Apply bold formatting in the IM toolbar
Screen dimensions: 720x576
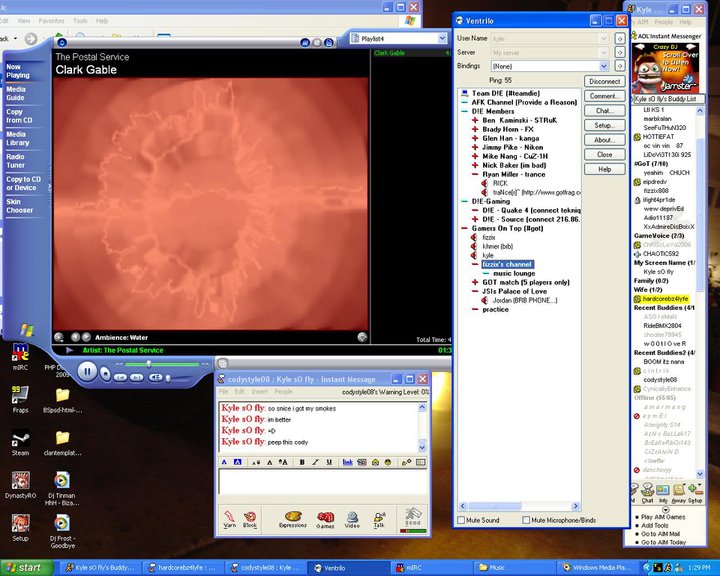[x=302, y=462]
